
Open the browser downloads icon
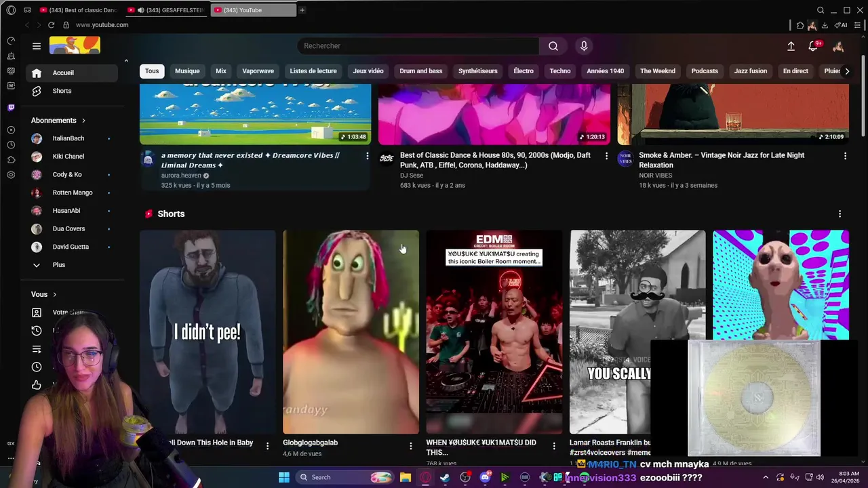click(x=825, y=25)
